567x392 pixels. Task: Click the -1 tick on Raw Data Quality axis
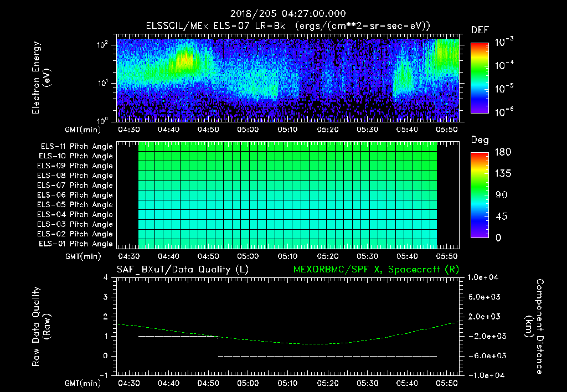click(104, 375)
